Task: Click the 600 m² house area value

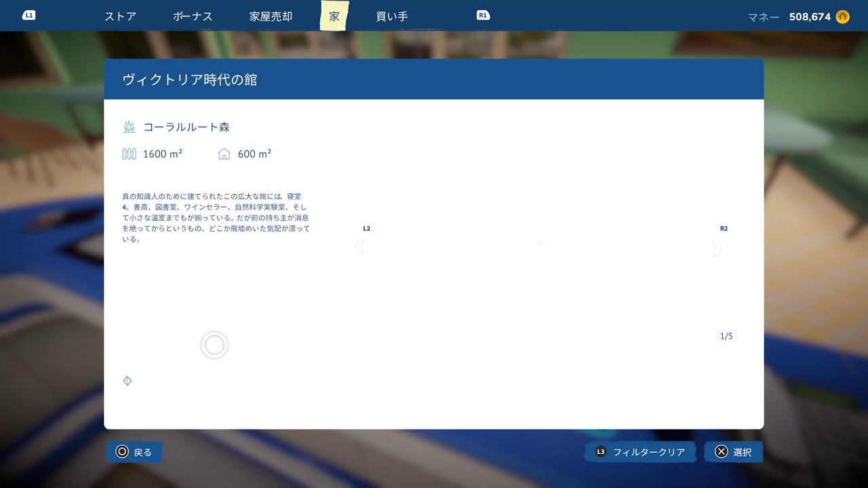Action: pos(254,154)
